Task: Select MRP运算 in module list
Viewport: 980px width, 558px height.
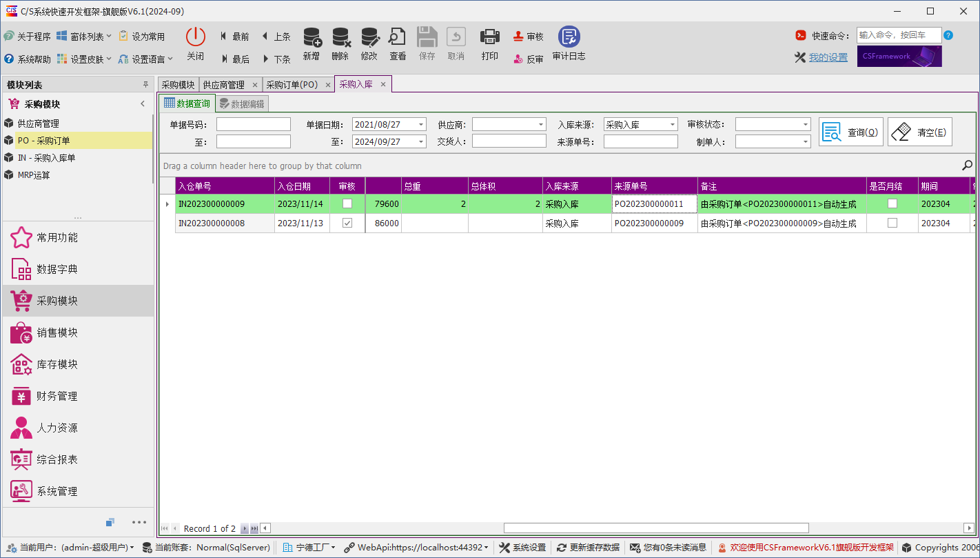Action: (78, 175)
